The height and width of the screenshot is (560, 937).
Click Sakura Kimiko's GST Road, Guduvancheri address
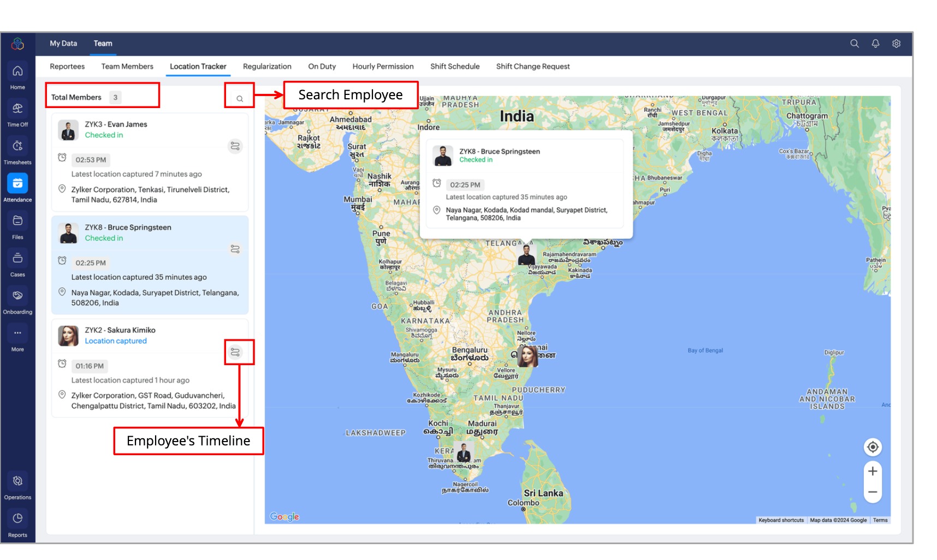click(153, 401)
